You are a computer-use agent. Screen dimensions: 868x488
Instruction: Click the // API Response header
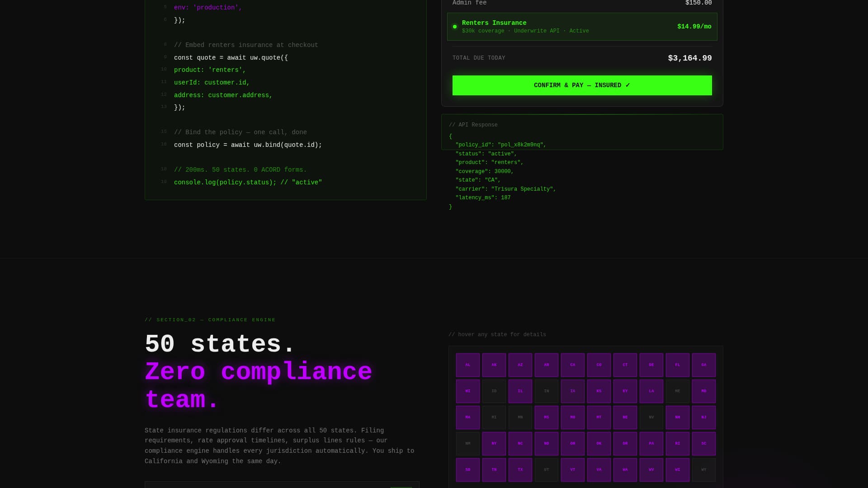tap(473, 125)
